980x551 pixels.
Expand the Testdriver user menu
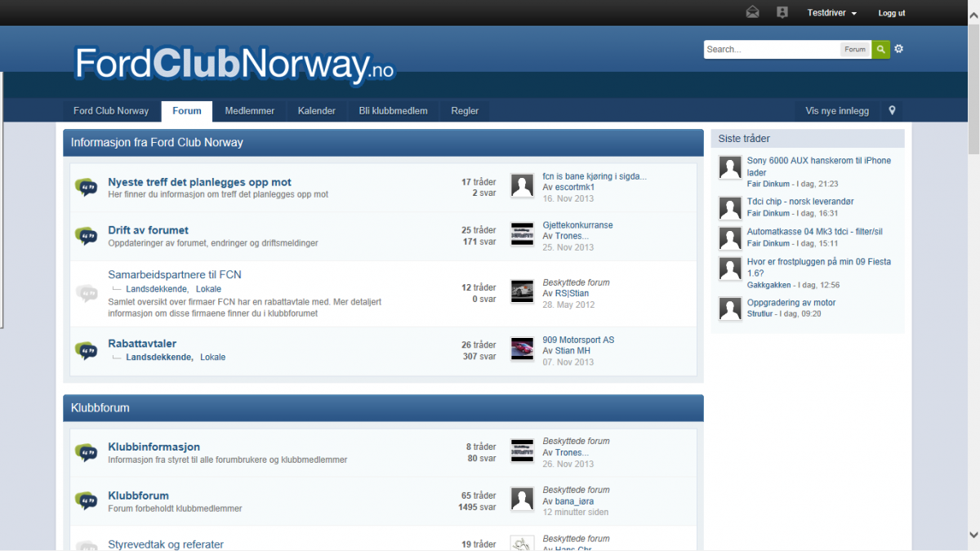pos(831,13)
